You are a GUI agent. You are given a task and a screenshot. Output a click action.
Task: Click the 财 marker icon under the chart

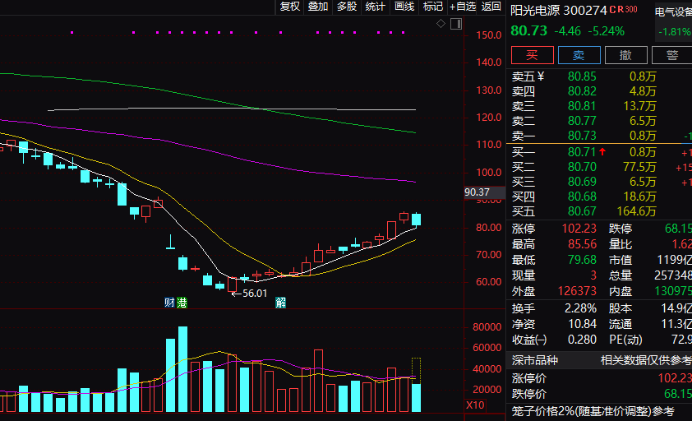point(169,303)
